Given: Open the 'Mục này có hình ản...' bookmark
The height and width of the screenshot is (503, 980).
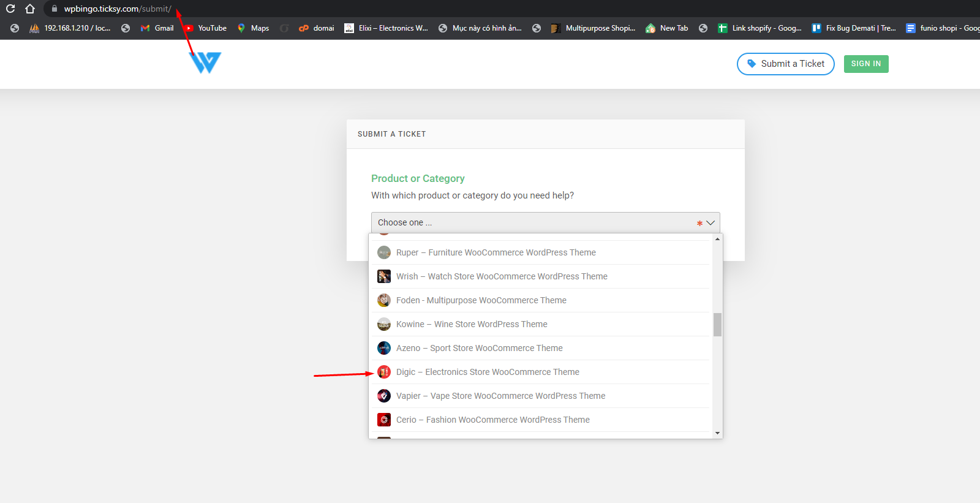Looking at the screenshot, I should pos(480,28).
